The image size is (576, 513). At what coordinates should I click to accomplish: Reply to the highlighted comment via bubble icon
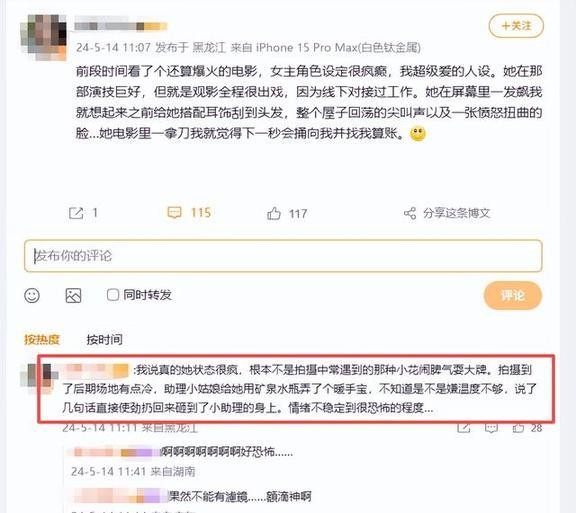click(491, 428)
